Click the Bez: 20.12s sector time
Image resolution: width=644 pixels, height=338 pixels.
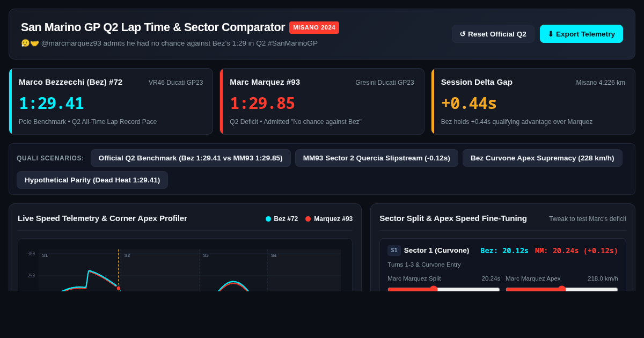[x=504, y=251]
